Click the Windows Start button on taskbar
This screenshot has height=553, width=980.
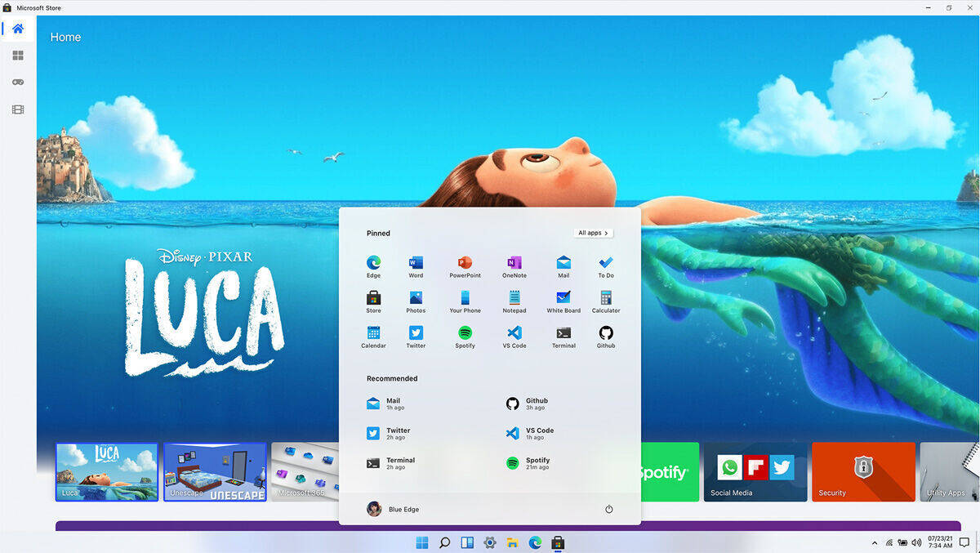pos(422,542)
